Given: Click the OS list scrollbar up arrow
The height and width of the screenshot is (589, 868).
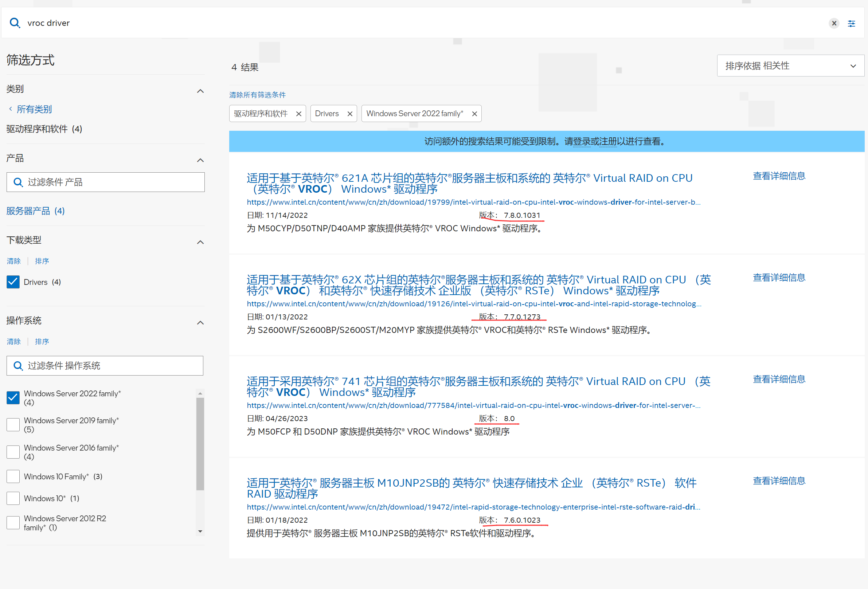Looking at the screenshot, I should (x=200, y=393).
